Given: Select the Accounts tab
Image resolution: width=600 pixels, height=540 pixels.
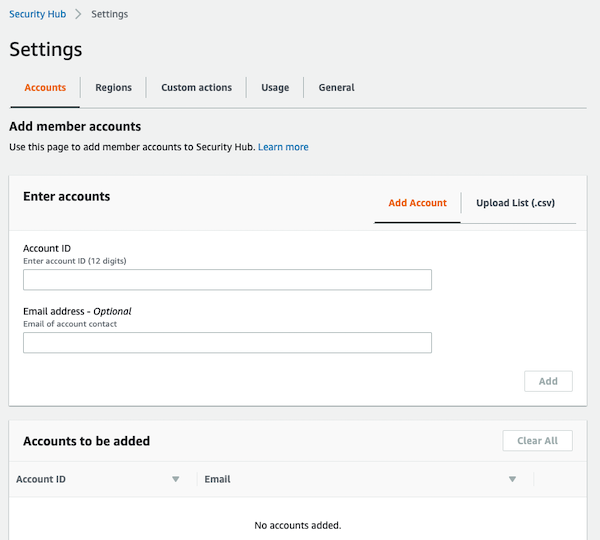Looking at the screenshot, I should [45, 88].
